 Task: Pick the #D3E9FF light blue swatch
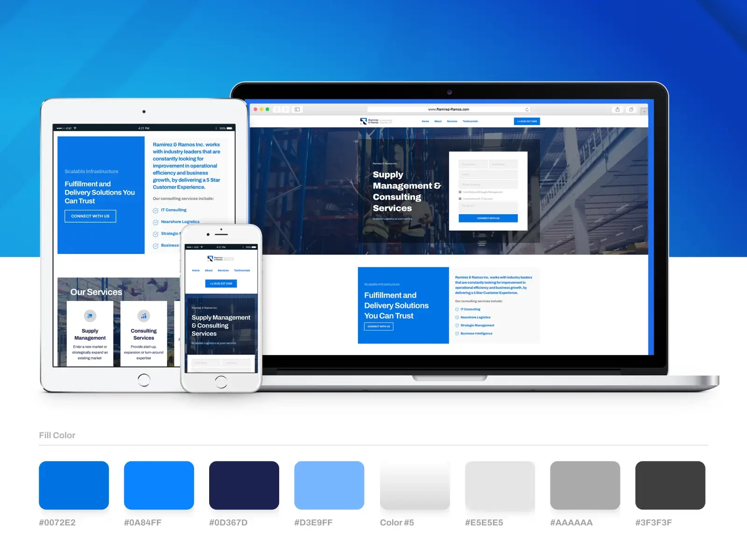pyautogui.click(x=329, y=485)
